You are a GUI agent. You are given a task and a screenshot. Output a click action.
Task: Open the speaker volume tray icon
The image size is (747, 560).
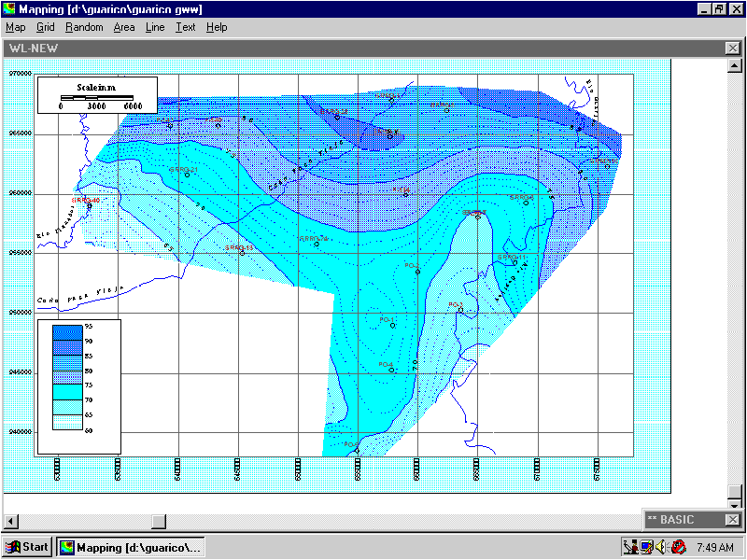click(661, 547)
